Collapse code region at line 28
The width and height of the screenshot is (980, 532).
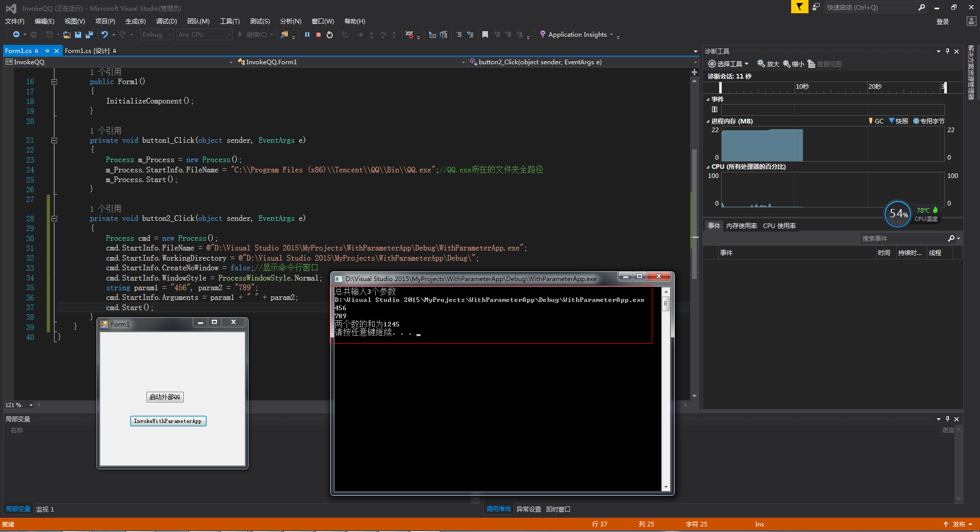point(54,218)
